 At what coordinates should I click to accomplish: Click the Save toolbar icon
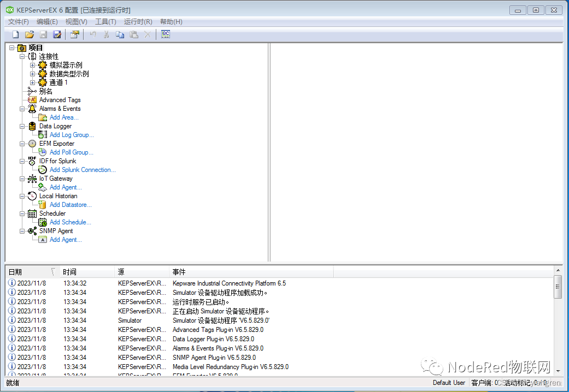(x=43, y=34)
